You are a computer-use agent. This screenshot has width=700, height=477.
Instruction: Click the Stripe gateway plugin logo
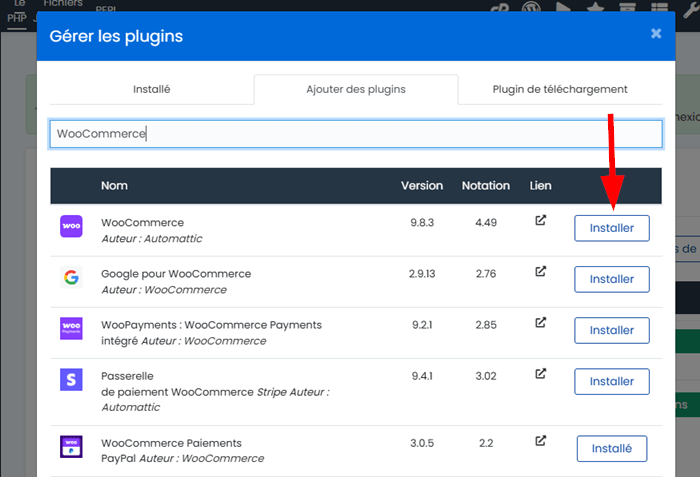click(x=71, y=380)
